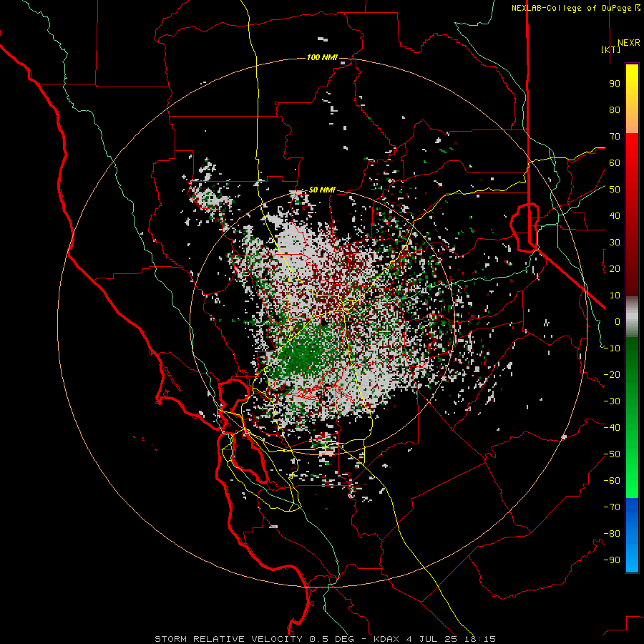644x644 pixels.
Task: Click the 80 value on the velocity scale
Action: click(x=615, y=109)
